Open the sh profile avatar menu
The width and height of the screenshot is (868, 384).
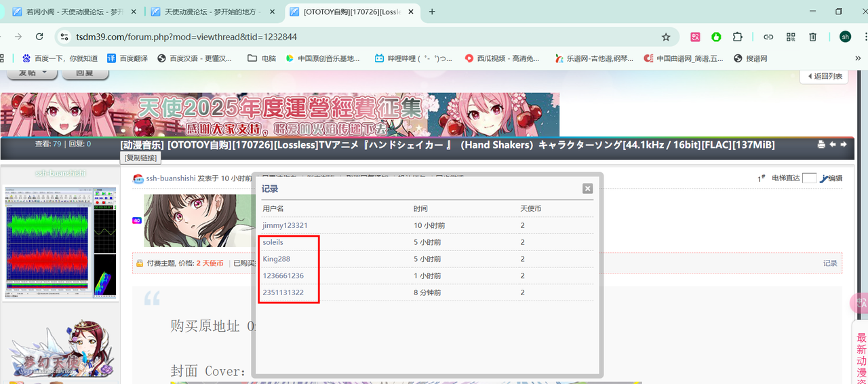pos(845,37)
